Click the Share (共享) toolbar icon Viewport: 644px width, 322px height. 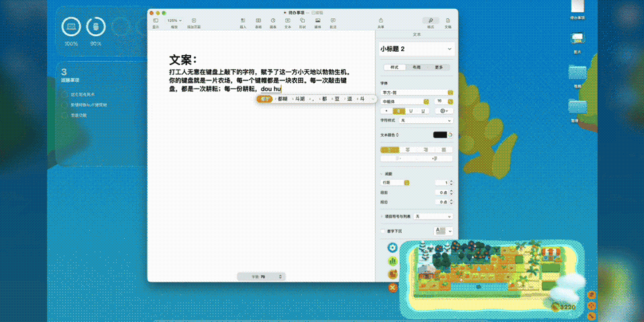[381, 21]
